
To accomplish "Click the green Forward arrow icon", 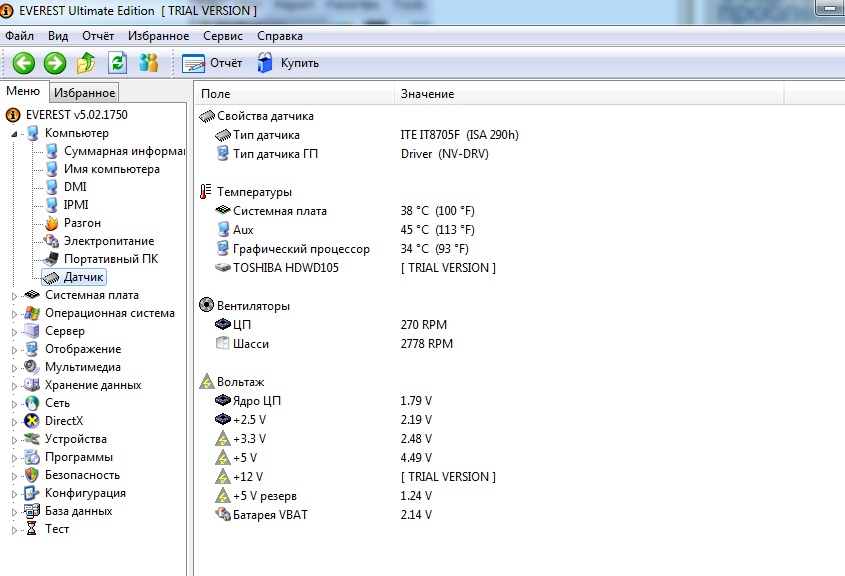I will point(55,63).
